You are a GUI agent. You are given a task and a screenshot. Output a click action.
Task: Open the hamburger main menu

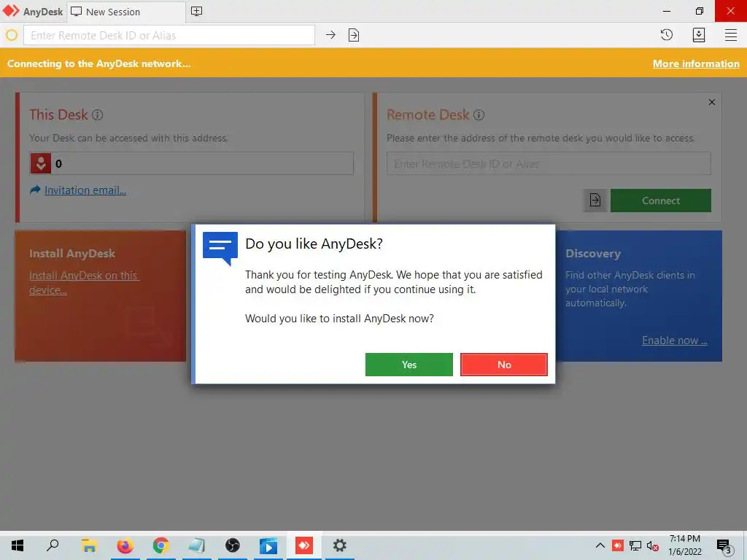(731, 35)
